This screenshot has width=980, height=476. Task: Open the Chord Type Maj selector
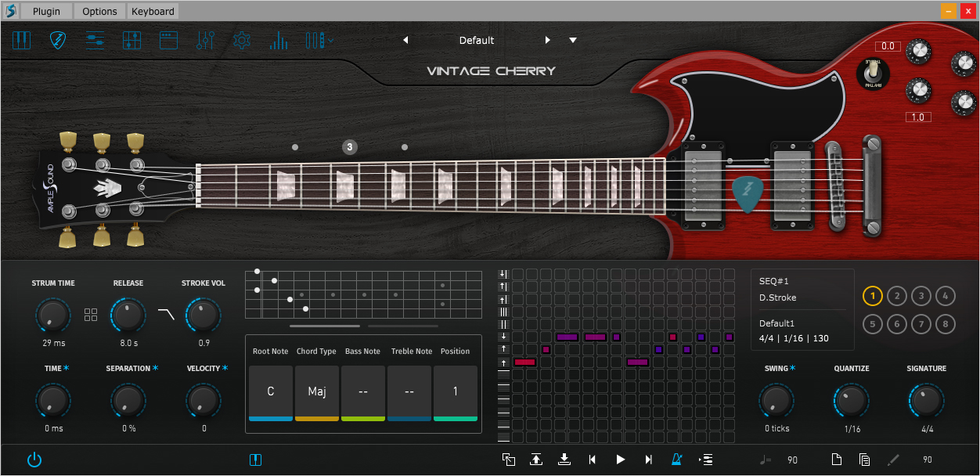[x=317, y=391]
